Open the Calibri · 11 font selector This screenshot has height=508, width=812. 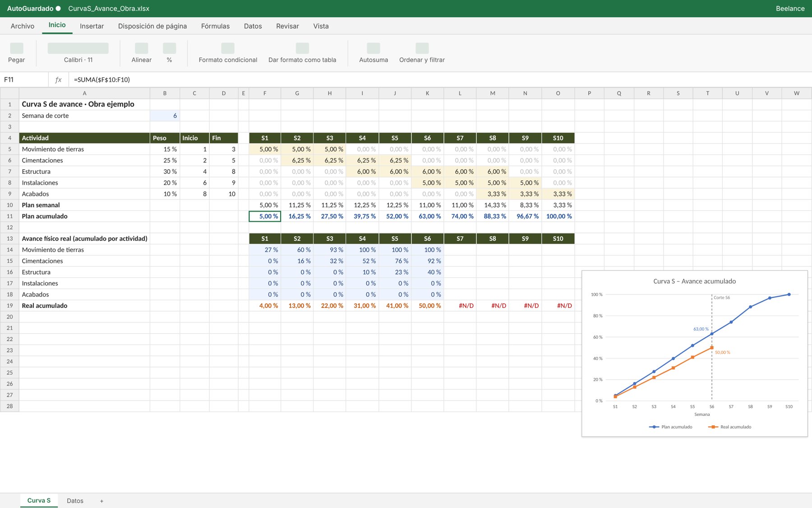point(78,48)
